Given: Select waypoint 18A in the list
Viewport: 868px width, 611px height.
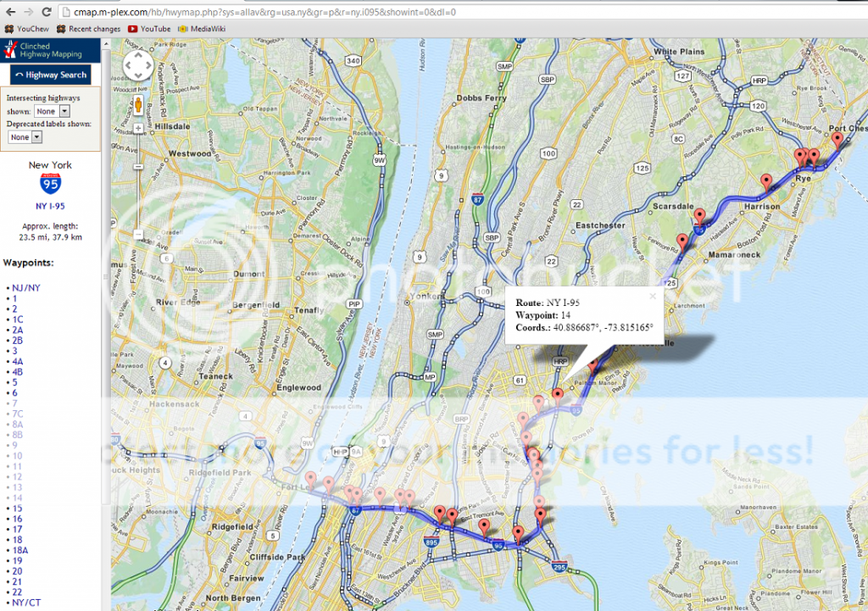Looking at the screenshot, I should 20,550.
